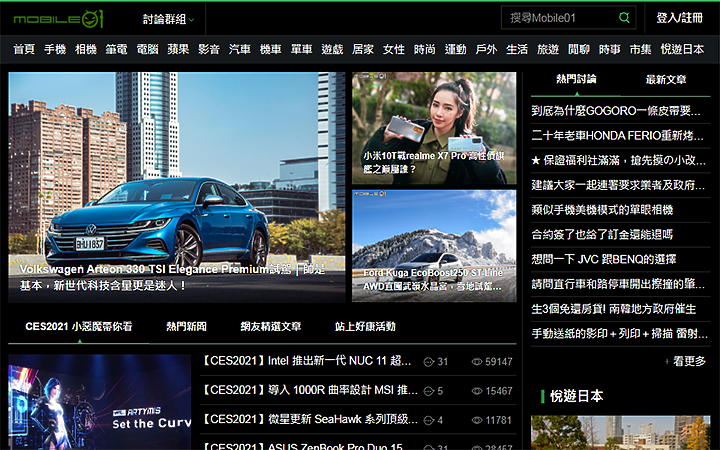The image size is (720, 450).
Task: Click view-count eye icon showing 11781
Action: pos(477,420)
